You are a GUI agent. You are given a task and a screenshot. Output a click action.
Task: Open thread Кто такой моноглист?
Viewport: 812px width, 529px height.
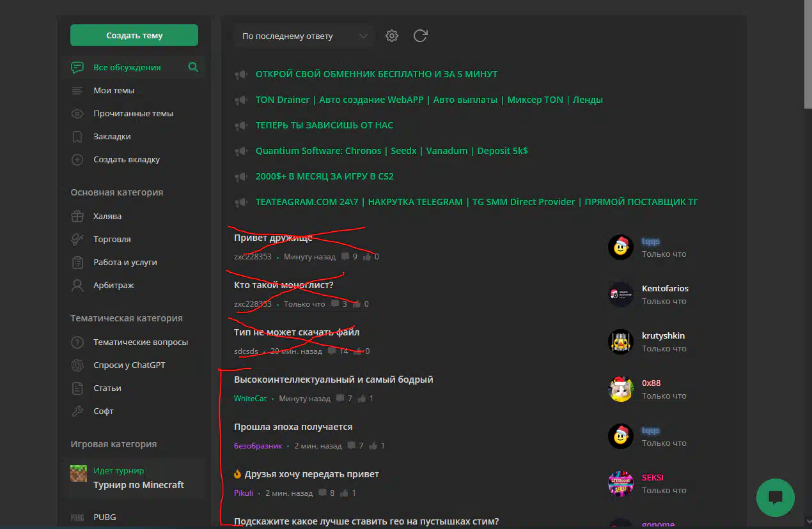coord(284,285)
